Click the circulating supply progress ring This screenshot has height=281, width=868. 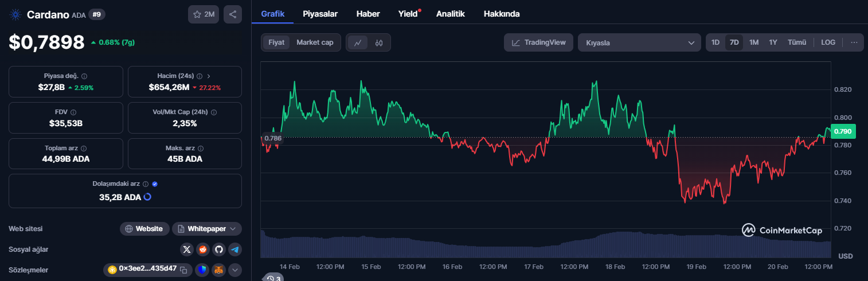pos(147,197)
